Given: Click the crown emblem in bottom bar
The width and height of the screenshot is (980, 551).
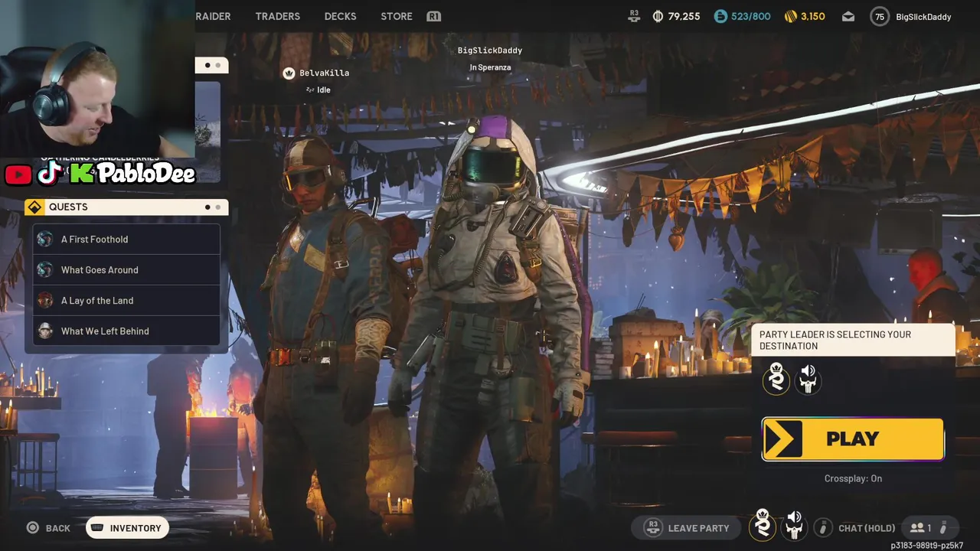Looking at the screenshot, I should [763, 525].
